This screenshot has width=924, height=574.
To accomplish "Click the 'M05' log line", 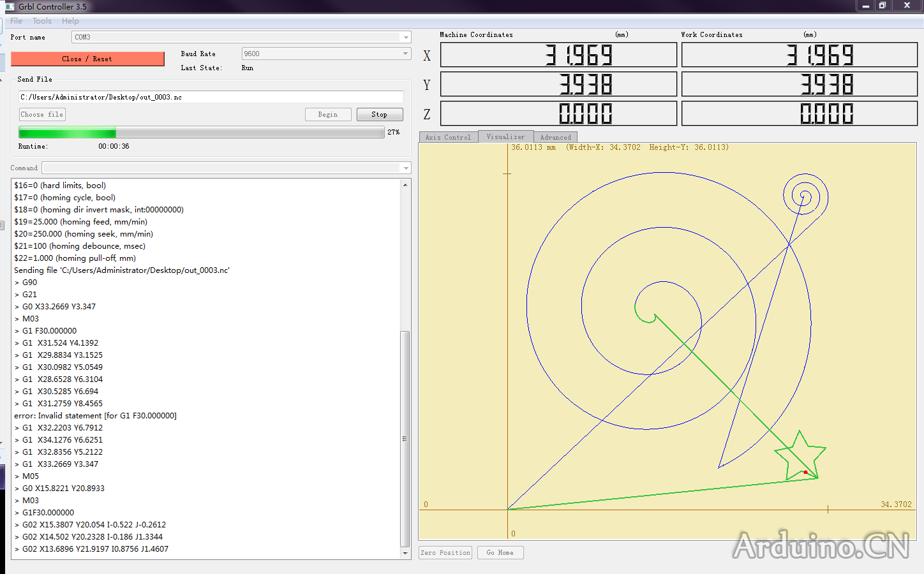I will coord(27,476).
